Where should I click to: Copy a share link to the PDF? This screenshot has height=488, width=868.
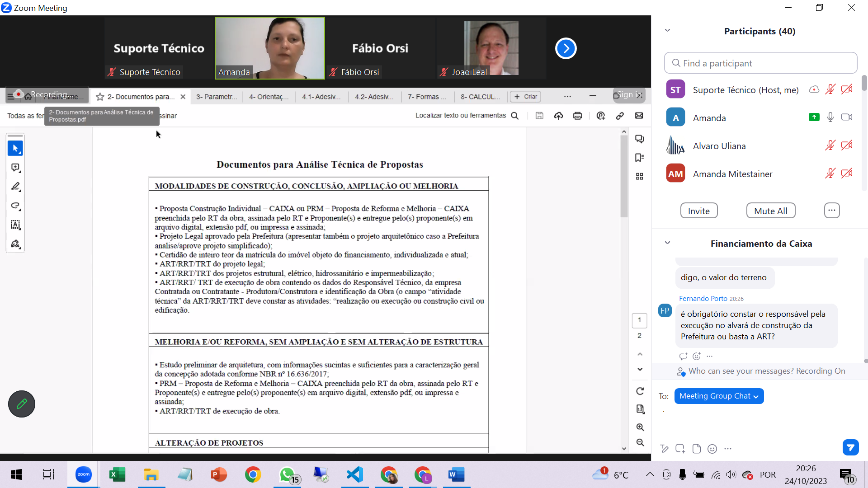tap(620, 116)
